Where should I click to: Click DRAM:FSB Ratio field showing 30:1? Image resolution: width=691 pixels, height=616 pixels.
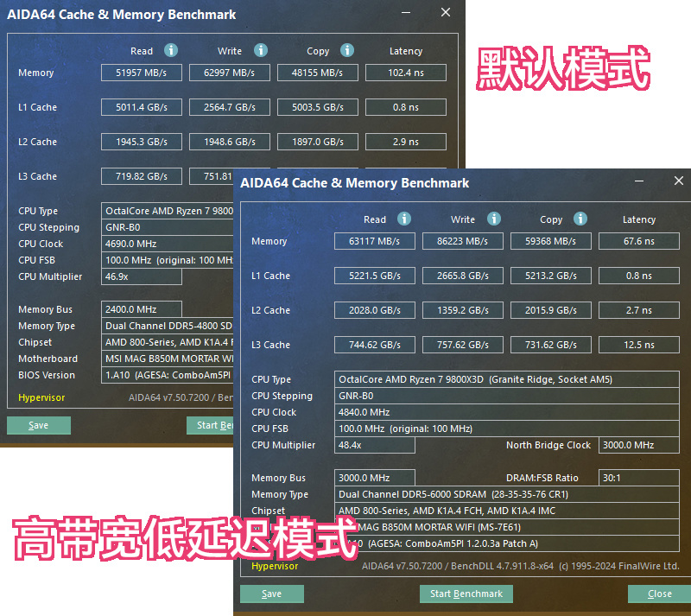(639, 478)
